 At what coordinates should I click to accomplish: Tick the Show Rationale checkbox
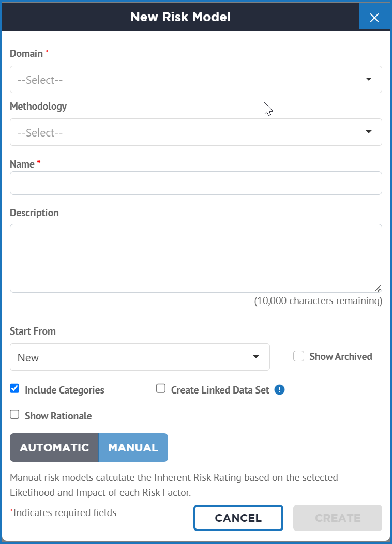pyautogui.click(x=14, y=414)
